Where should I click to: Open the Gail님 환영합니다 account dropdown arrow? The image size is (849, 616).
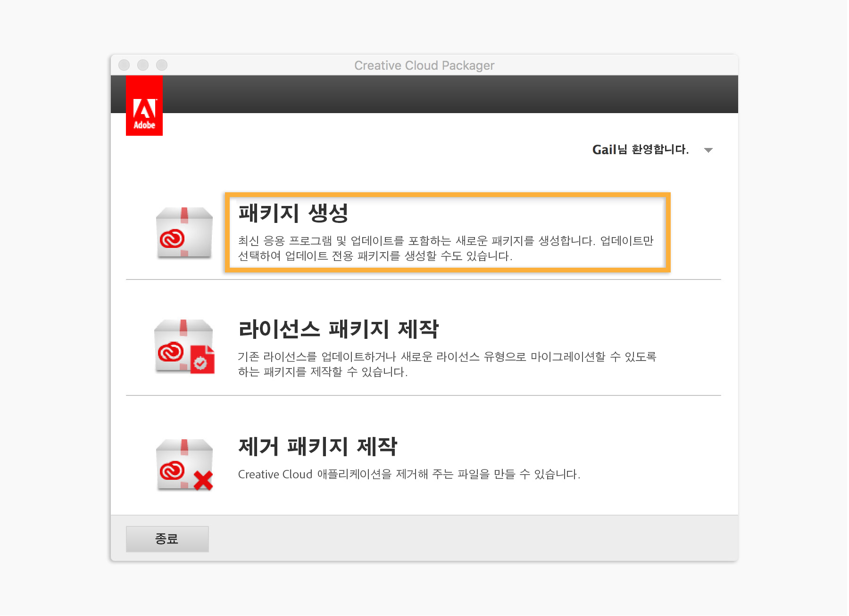tap(708, 150)
